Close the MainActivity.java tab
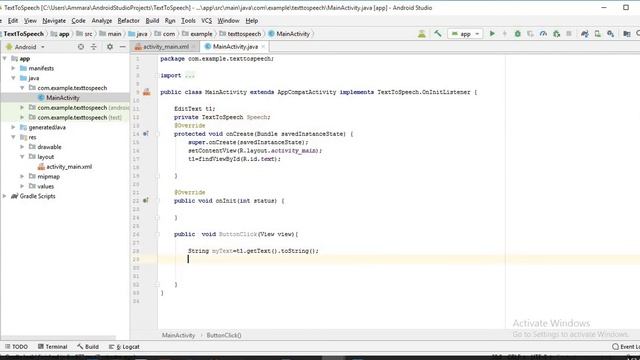This screenshot has height=360, width=640. tap(263, 47)
